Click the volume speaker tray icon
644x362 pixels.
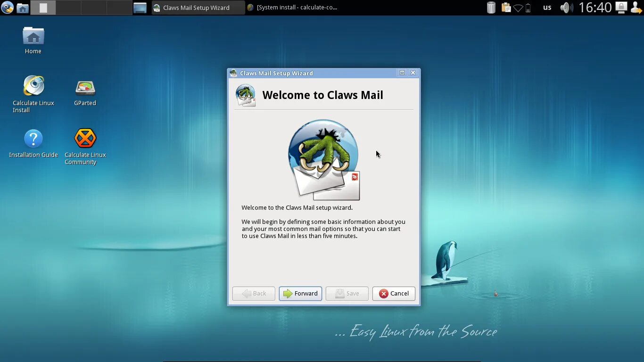click(x=566, y=8)
